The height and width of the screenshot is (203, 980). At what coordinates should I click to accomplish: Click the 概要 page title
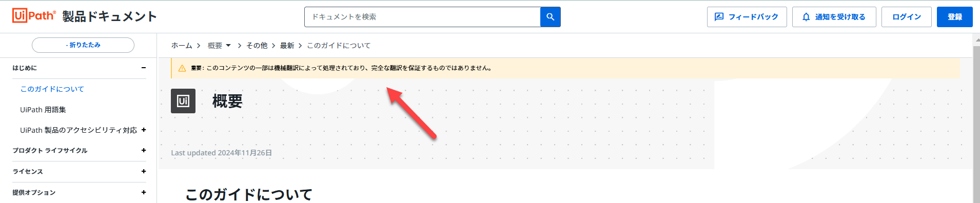coord(227,101)
